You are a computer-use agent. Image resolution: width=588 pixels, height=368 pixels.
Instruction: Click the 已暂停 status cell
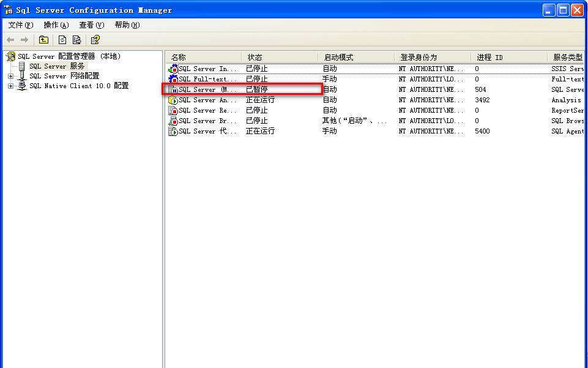tap(257, 89)
